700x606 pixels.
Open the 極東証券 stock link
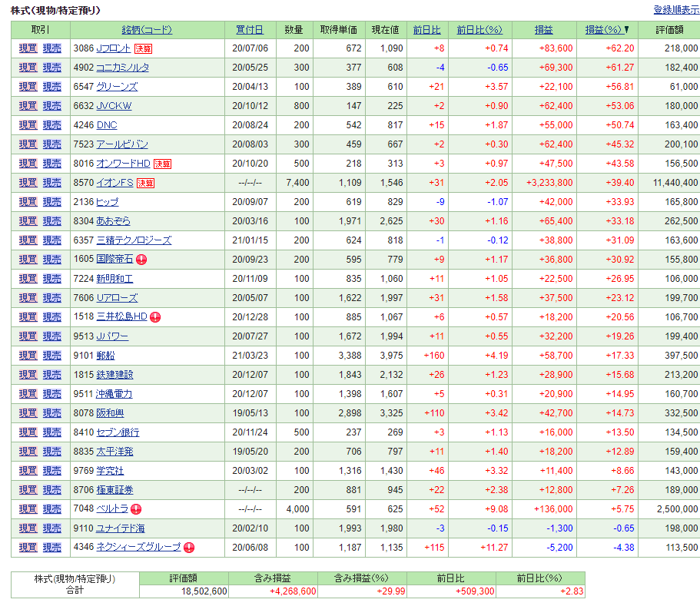pos(114,489)
